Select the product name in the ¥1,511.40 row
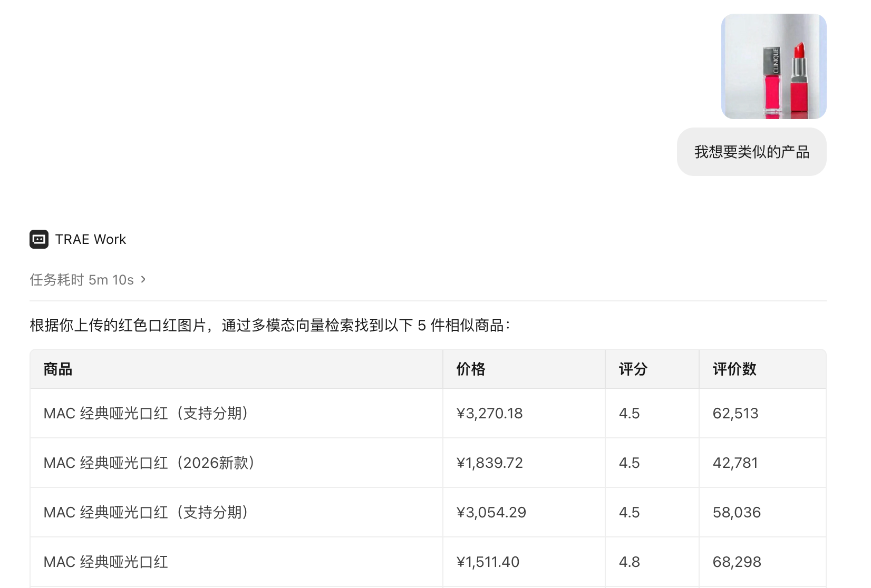 (106, 562)
